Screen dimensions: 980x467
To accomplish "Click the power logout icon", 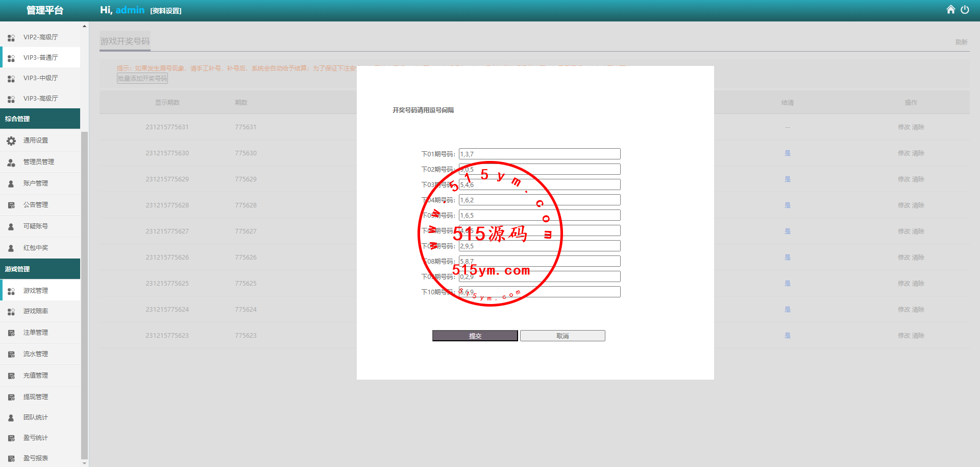I will (965, 10).
